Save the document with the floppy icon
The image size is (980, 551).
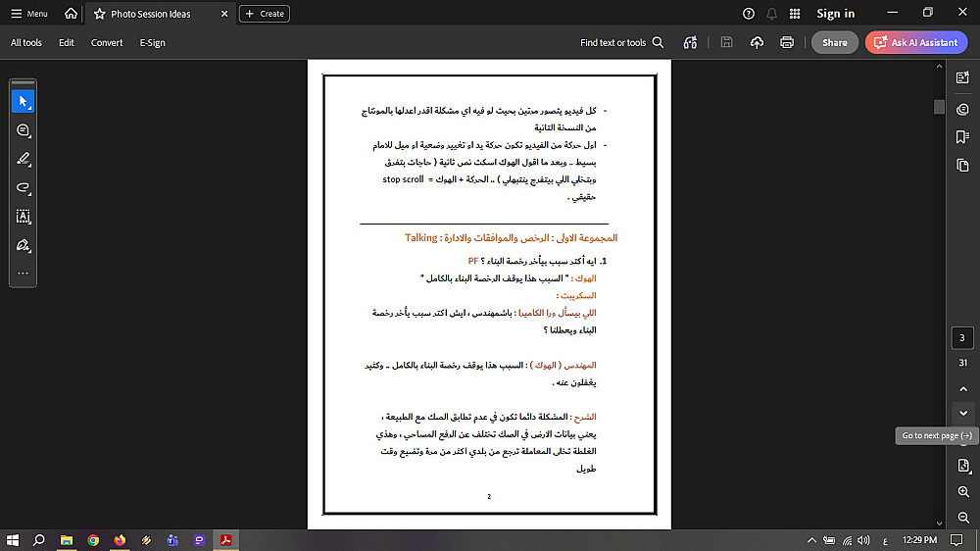(x=726, y=42)
